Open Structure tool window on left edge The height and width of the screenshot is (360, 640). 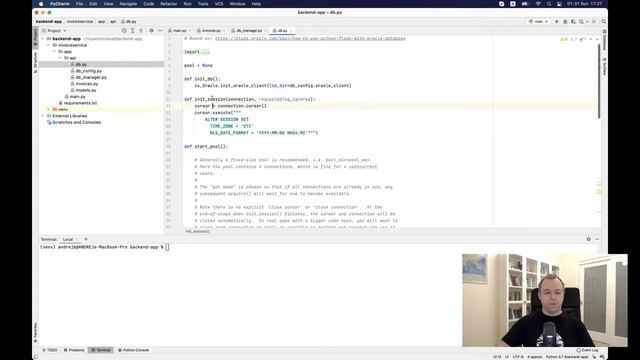[36, 62]
